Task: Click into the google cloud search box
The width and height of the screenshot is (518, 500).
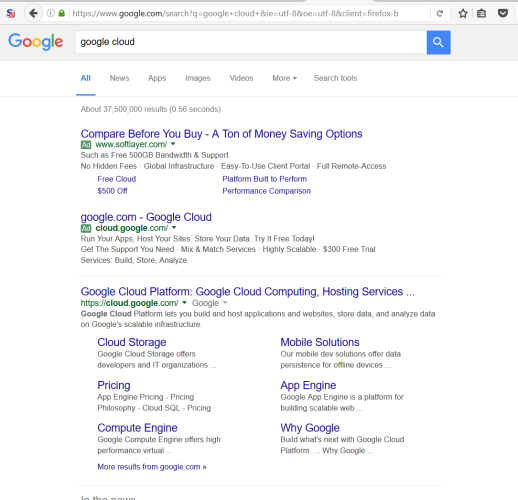Action: pyautogui.click(x=251, y=42)
